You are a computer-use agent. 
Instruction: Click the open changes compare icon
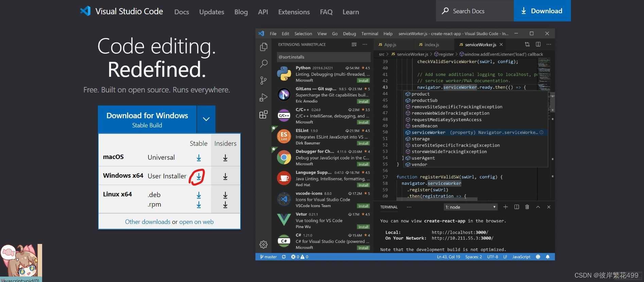(527, 44)
